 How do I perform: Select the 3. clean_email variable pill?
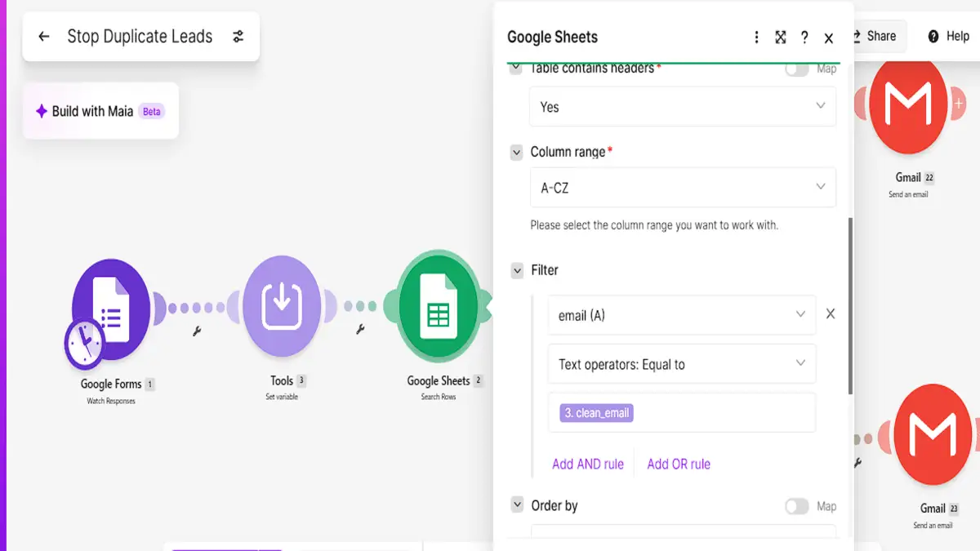[x=597, y=413]
